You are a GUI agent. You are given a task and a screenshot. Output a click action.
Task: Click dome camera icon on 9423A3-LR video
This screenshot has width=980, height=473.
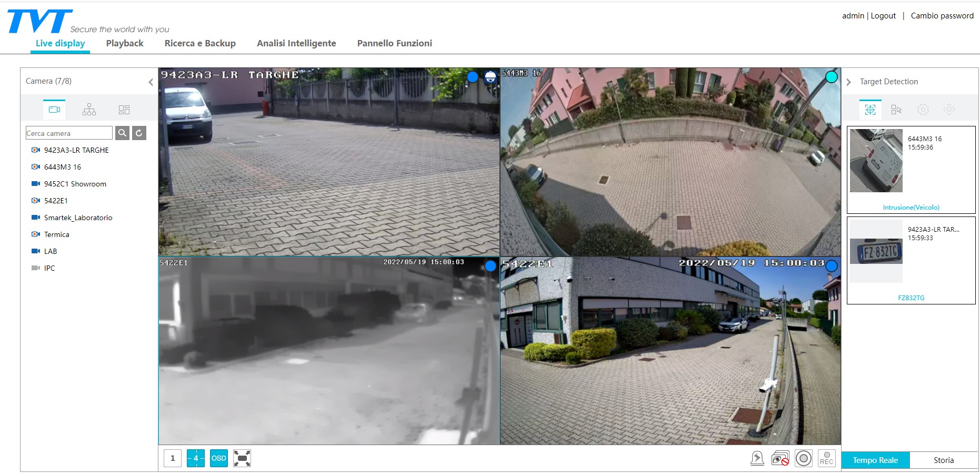491,77
